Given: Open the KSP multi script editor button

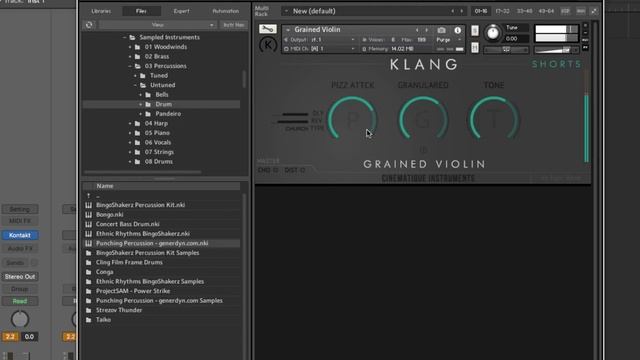Looking at the screenshot, I should pyautogui.click(x=565, y=11).
